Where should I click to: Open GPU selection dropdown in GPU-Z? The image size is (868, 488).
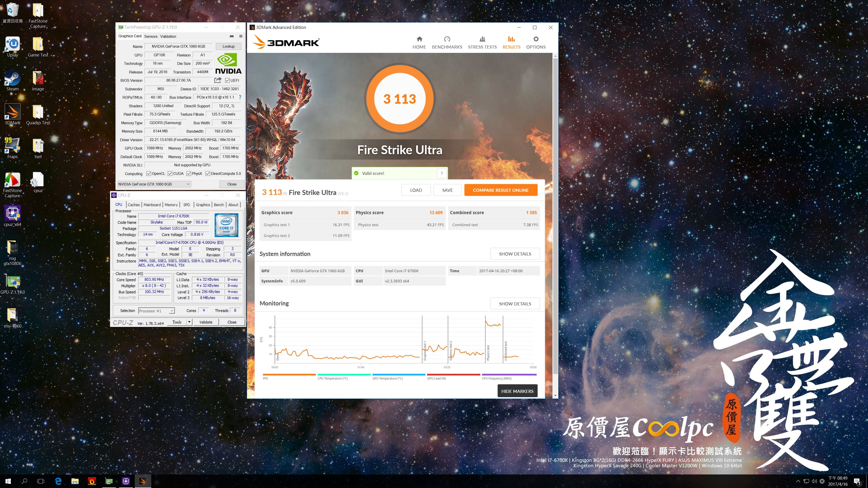188,184
